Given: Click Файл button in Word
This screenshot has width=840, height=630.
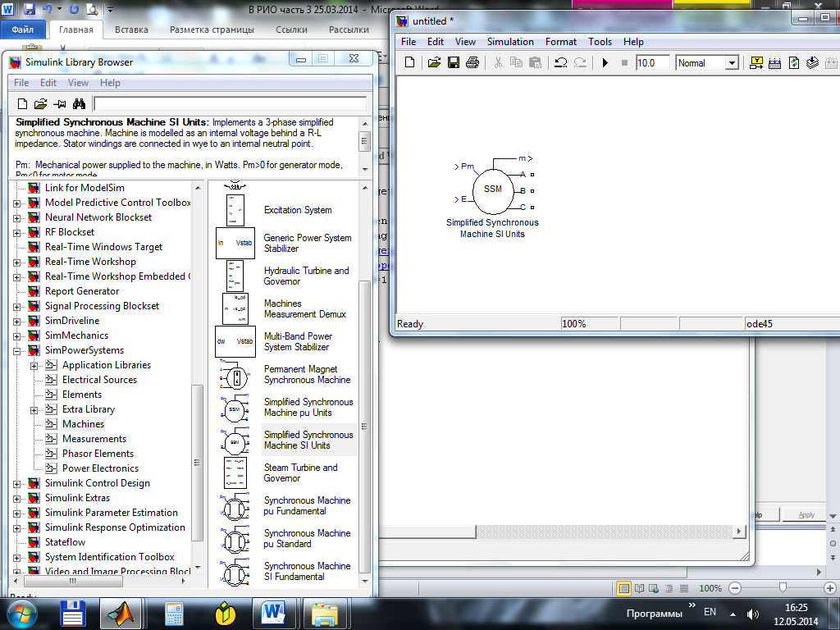Looking at the screenshot, I should coord(22,30).
